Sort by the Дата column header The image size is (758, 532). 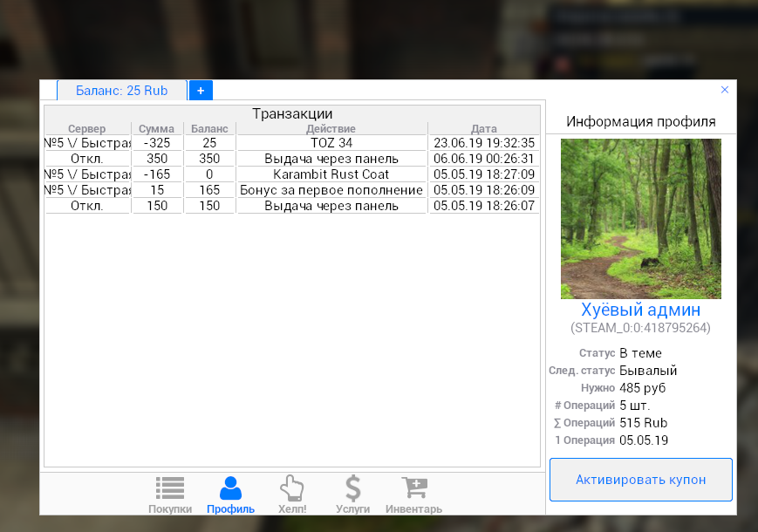coord(484,129)
